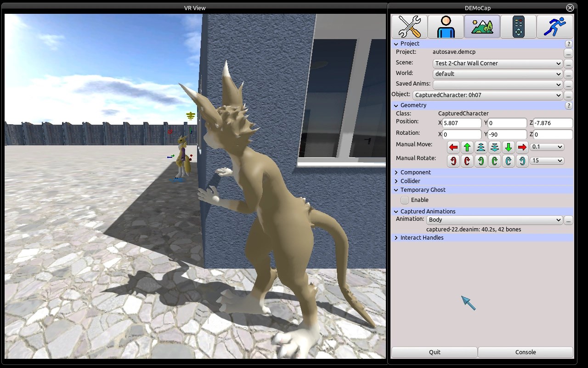Open the Manual Move step size dropdown
588x368 pixels.
tap(547, 147)
